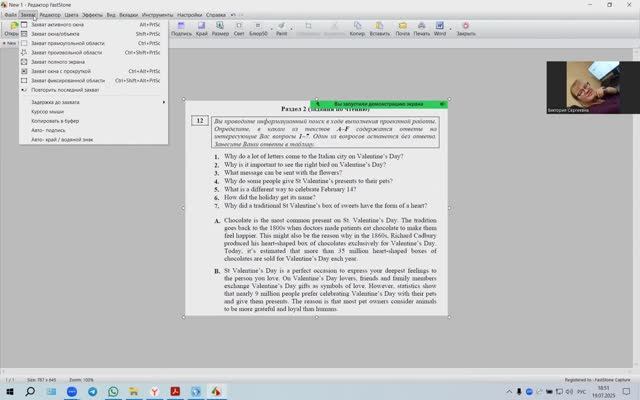Screen dimensions: 640x400
Task: Click the 'Size: 787 x 645' status text
Action: (41, 380)
